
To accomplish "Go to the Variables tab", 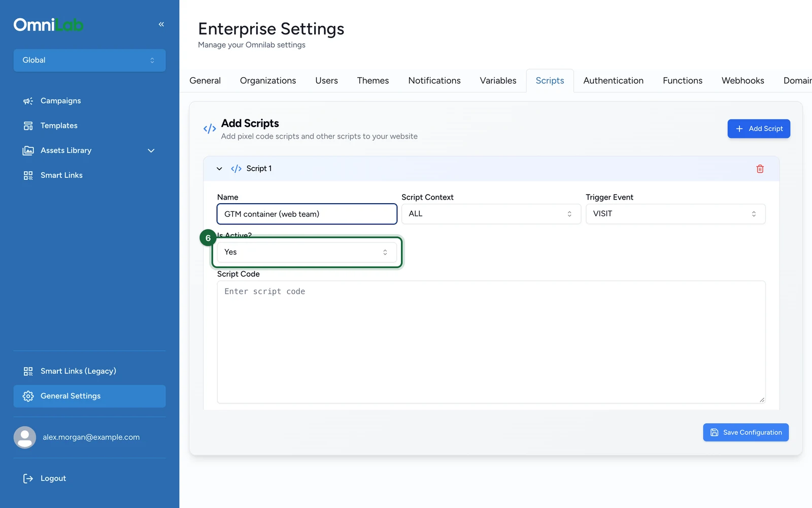I will [498, 81].
